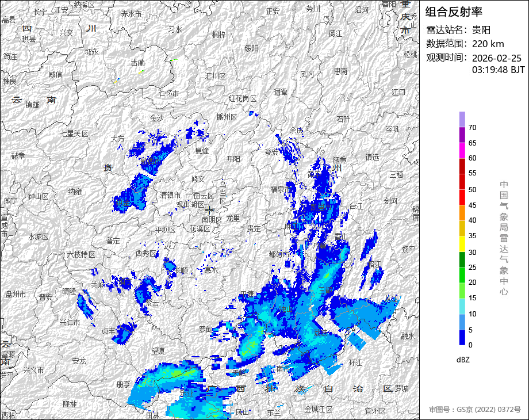Click the legend value label 70
529x420 pixels.
(x=472, y=128)
